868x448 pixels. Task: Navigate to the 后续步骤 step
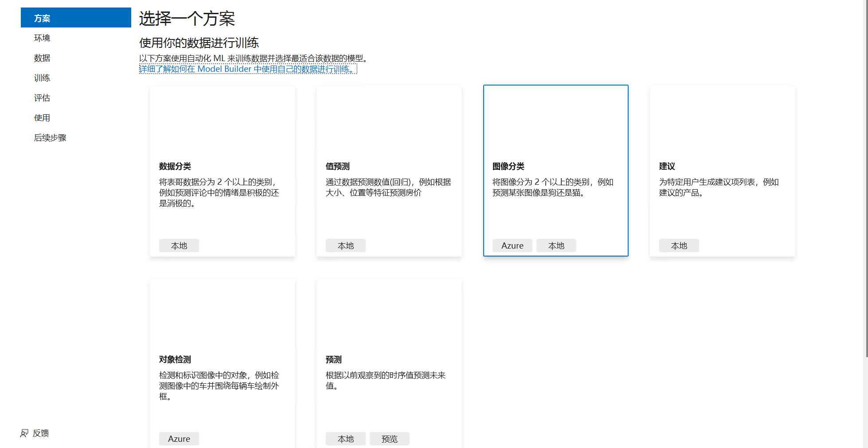pyautogui.click(x=50, y=137)
